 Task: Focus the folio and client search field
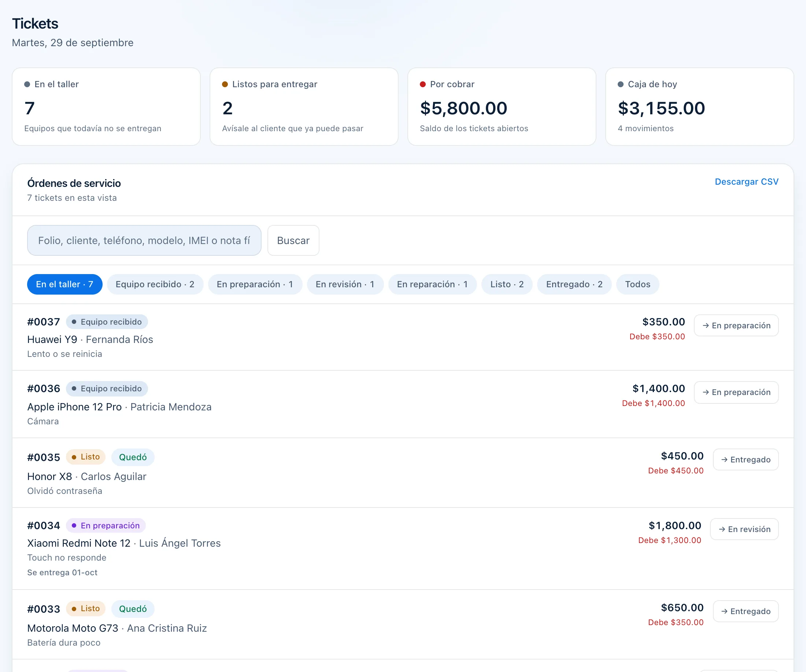tap(144, 240)
